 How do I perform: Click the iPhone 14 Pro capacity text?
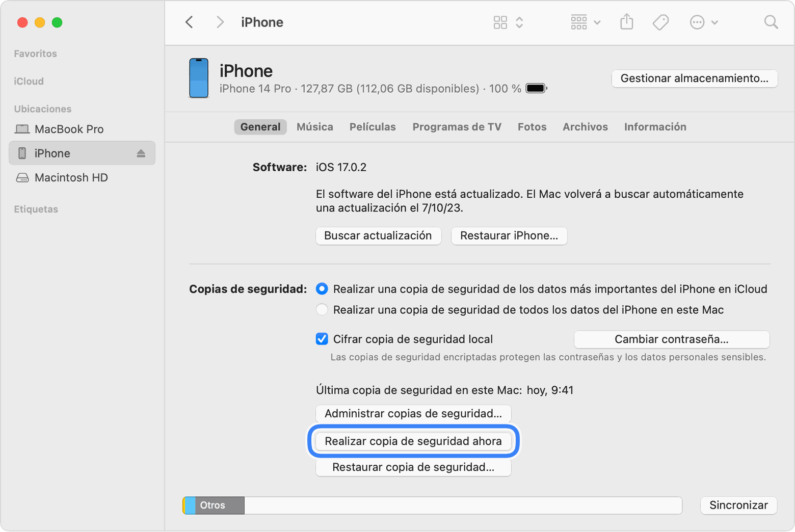click(x=370, y=89)
